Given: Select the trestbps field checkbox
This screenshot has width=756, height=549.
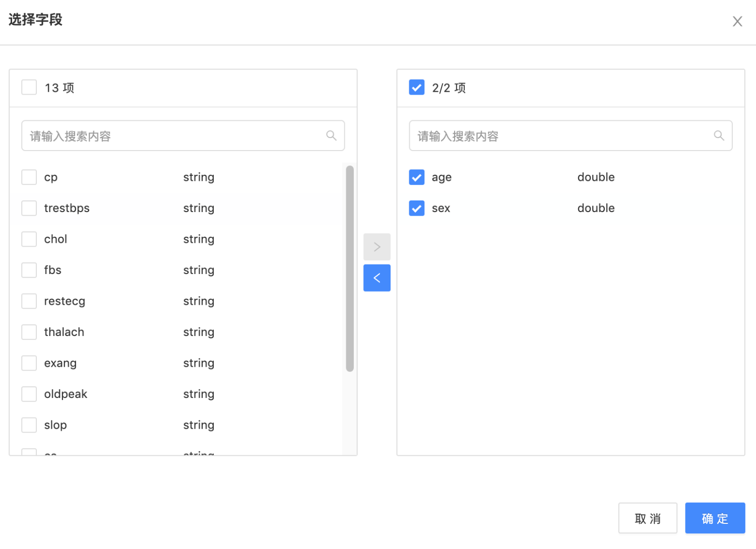Looking at the screenshot, I should 29,208.
